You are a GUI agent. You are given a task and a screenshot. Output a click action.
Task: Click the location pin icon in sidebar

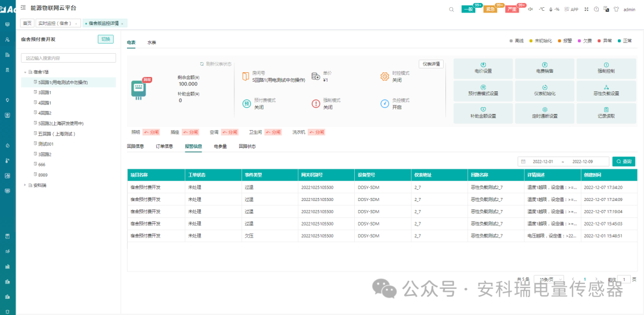(7, 100)
